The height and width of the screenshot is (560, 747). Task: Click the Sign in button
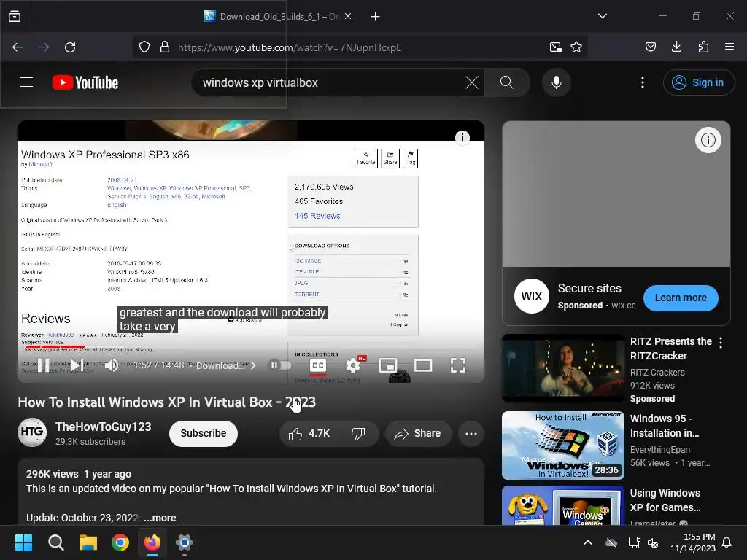click(x=698, y=82)
